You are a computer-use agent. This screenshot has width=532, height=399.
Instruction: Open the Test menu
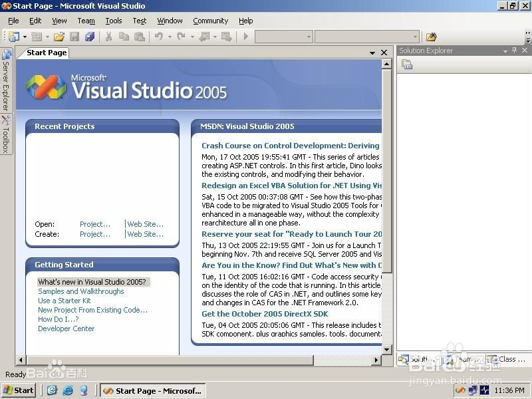[x=140, y=21]
